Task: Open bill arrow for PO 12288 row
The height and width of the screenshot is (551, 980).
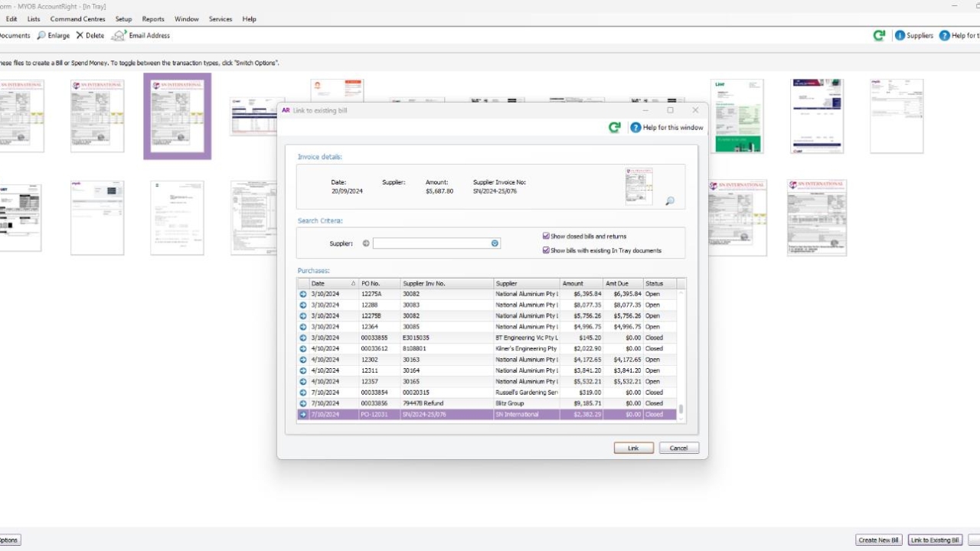Action: click(x=303, y=305)
